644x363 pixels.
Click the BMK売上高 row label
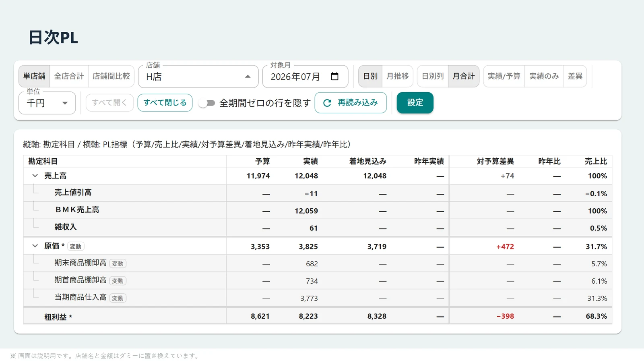click(x=77, y=210)
